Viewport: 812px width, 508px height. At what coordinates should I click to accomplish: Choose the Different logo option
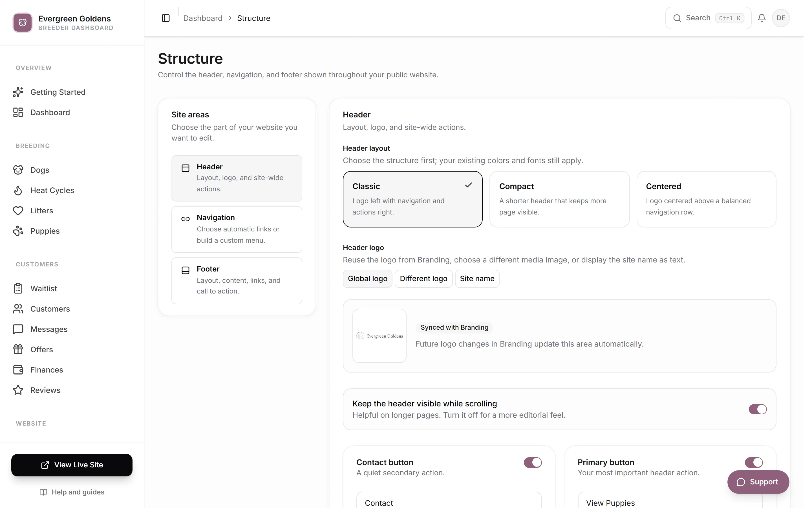423,279
